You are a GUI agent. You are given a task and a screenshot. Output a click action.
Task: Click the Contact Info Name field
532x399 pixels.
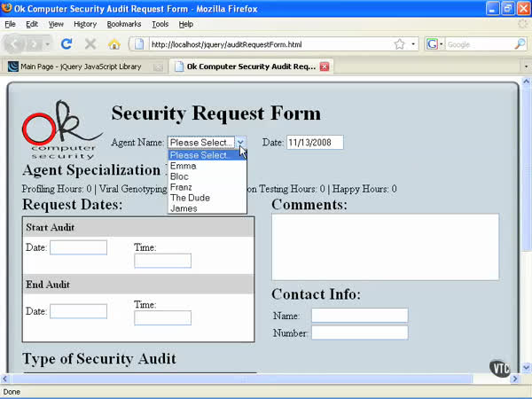coord(359,316)
